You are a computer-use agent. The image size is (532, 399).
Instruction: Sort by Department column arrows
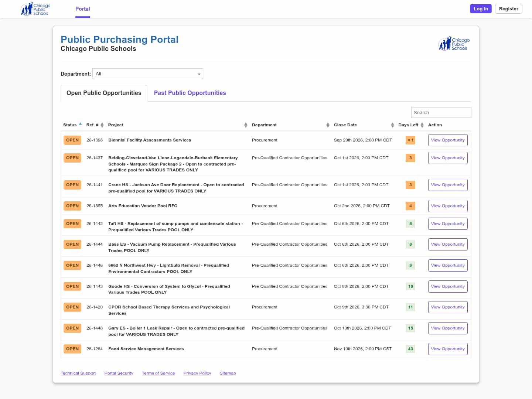click(328, 125)
